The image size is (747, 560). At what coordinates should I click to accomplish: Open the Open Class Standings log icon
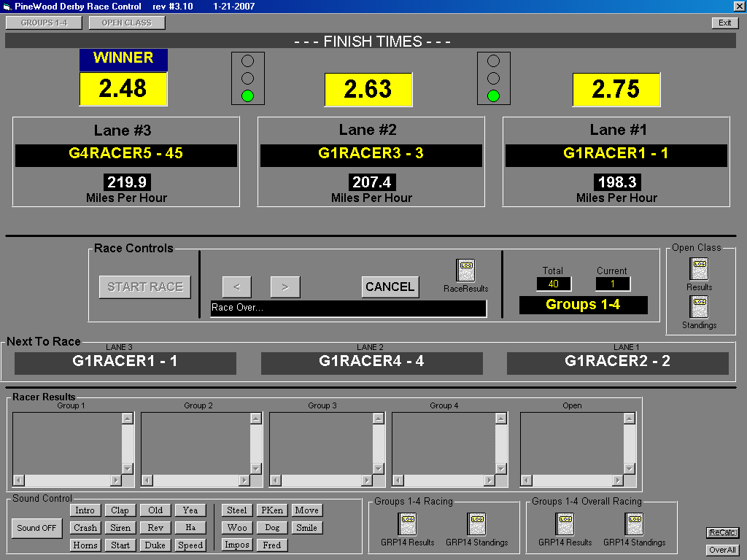tap(699, 307)
